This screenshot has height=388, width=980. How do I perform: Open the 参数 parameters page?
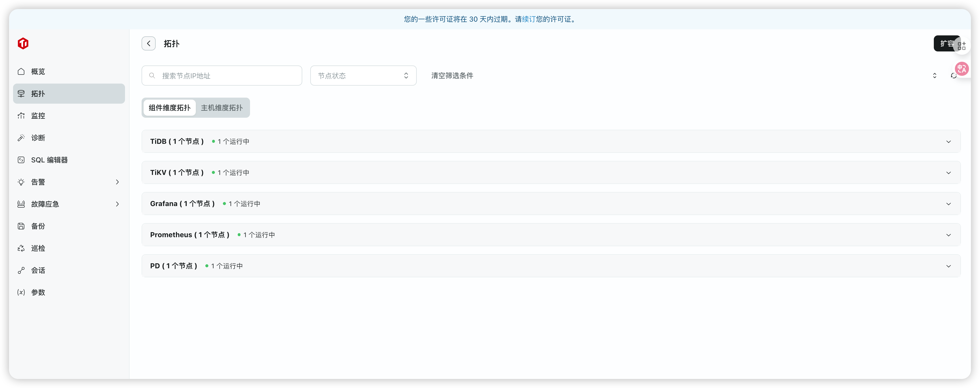(38, 292)
